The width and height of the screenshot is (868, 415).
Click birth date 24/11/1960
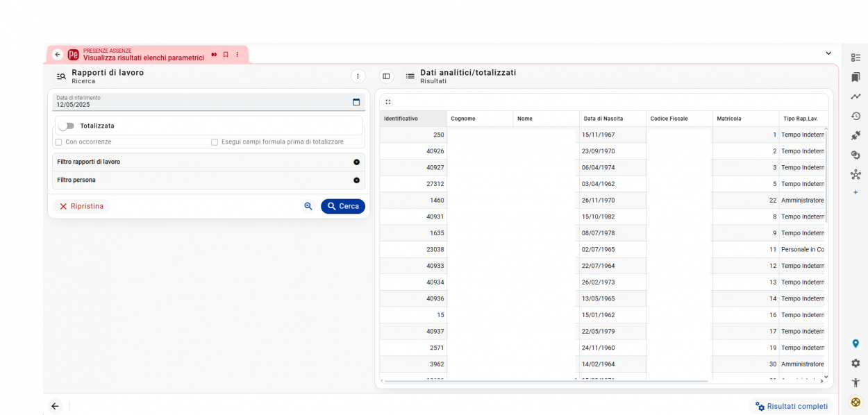[x=612, y=348]
